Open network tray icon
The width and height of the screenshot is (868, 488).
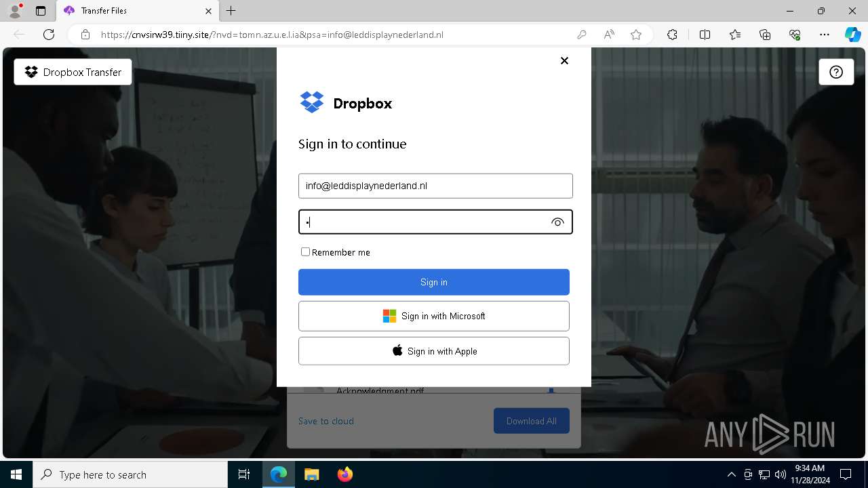coord(764,474)
